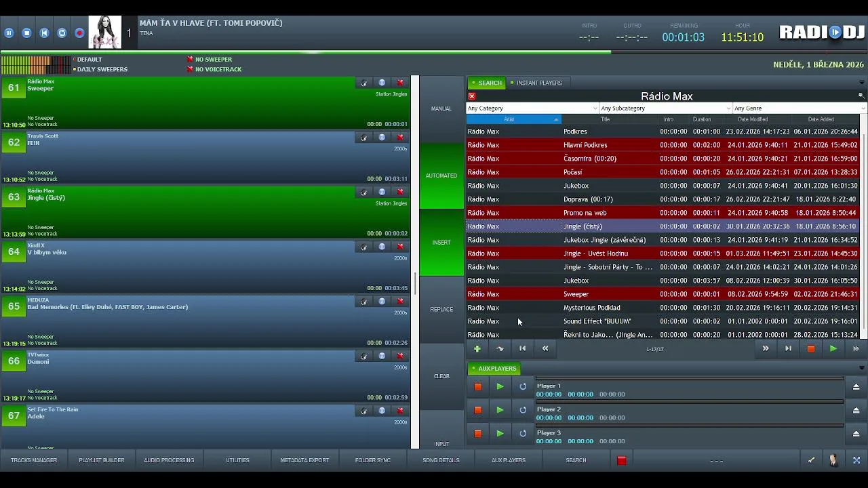Show info for track 62 FEIN
Image resolution: width=868 pixels, height=488 pixels.
point(382,137)
